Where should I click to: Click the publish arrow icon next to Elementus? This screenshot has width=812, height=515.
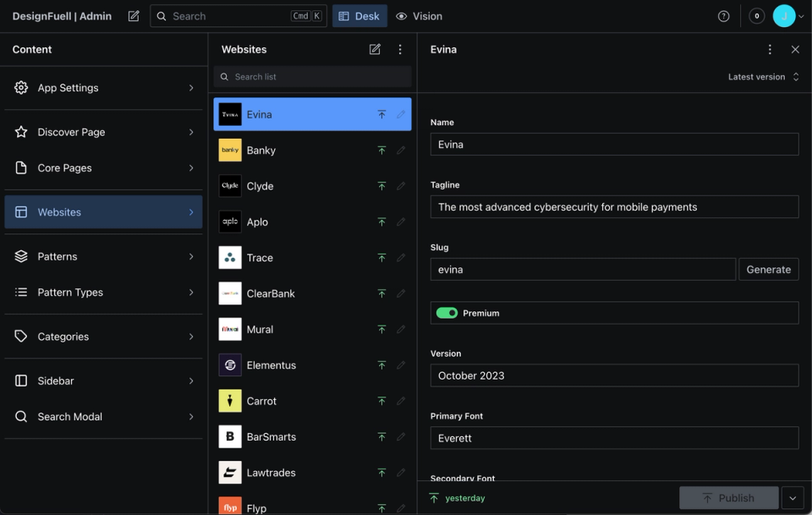[381, 364]
